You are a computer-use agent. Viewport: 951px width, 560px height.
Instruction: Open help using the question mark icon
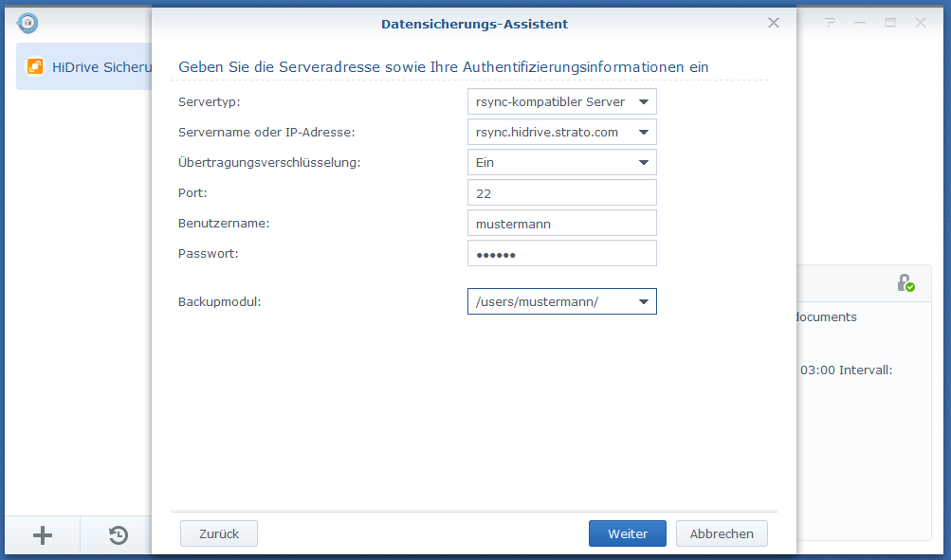[830, 23]
